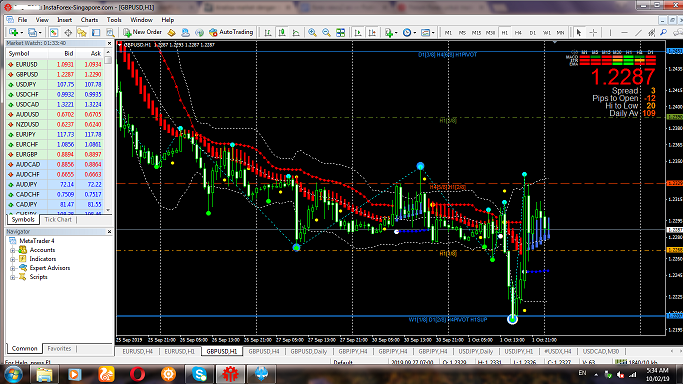The height and width of the screenshot is (384, 683).
Task: Switch chart to line chart style
Action: pyautogui.click(x=296, y=33)
